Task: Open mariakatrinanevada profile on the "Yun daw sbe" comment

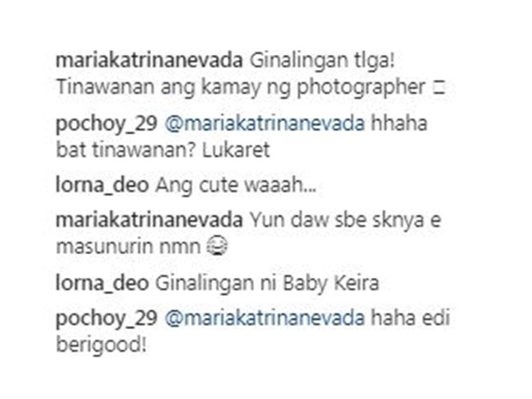Action: click(x=149, y=220)
